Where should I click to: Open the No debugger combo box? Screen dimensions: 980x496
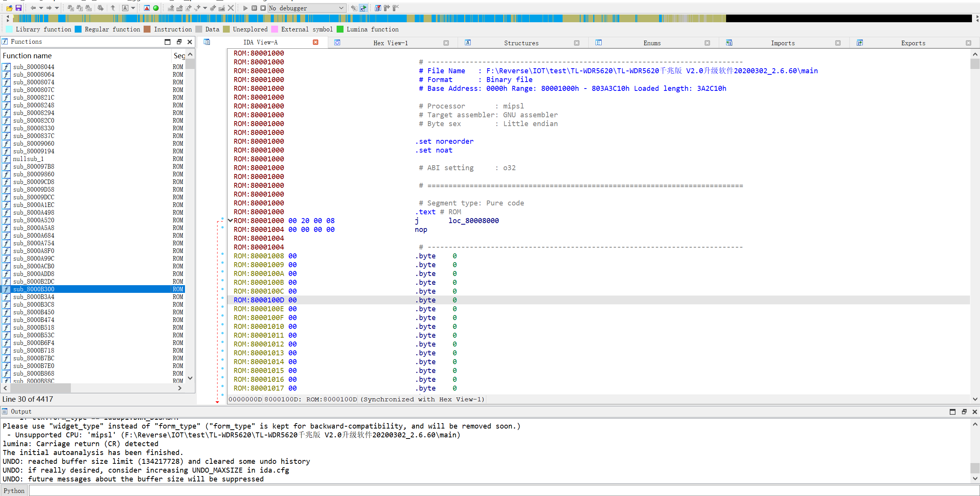coord(307,8)
